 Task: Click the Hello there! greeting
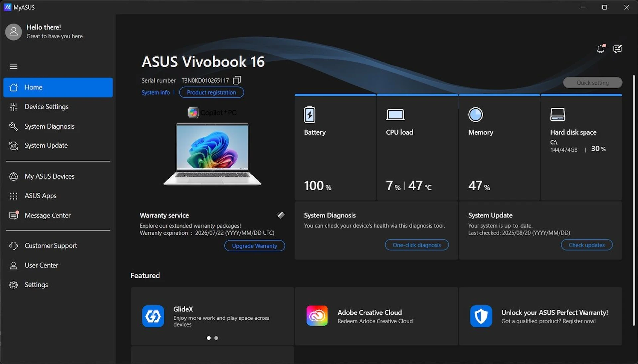(44, 27)
